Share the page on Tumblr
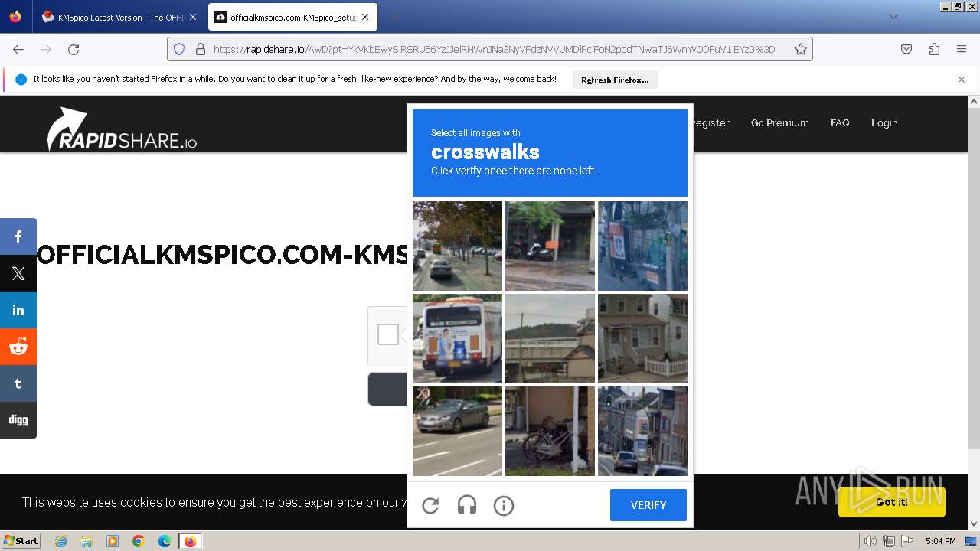This screenshot has height=551, width=980. [18, 383]
